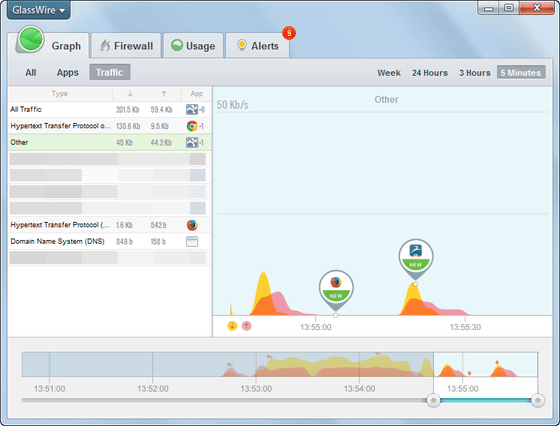Select the All Traffic row
This screenshot has height=426, width=560.
[110, 109]
